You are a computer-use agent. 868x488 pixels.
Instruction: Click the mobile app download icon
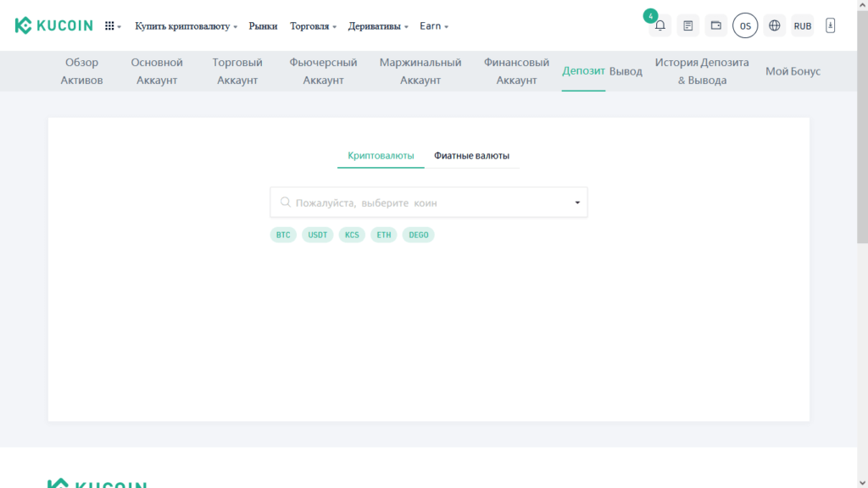coord(830,25)
